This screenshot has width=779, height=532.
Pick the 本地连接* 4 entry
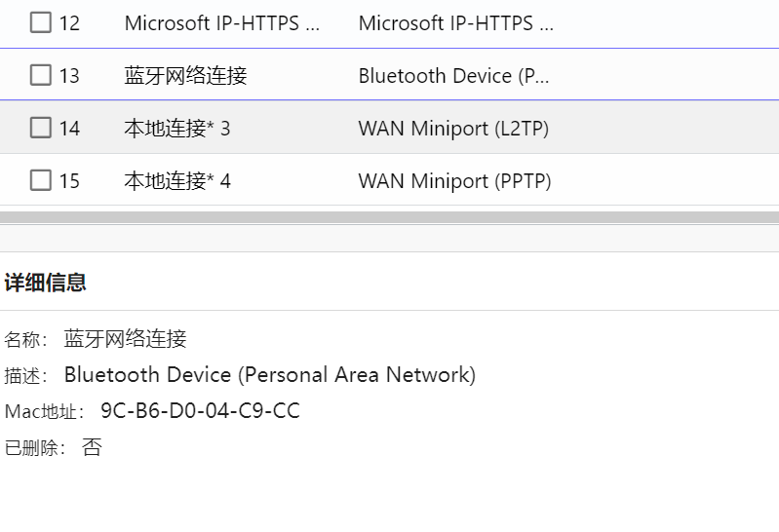(176, 181)
